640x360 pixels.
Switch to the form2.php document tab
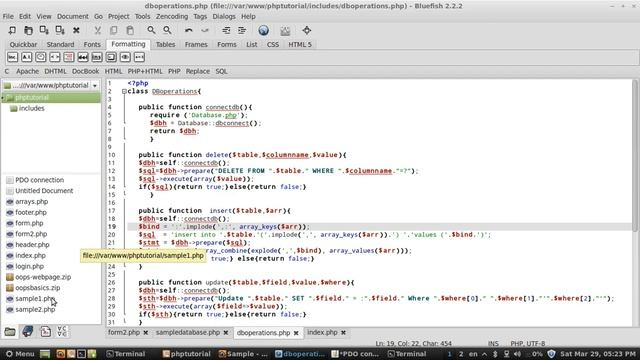[x=124, y=332]
